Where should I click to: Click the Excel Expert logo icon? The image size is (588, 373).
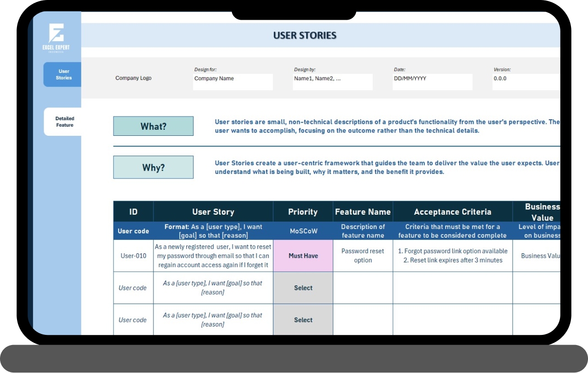56,35
